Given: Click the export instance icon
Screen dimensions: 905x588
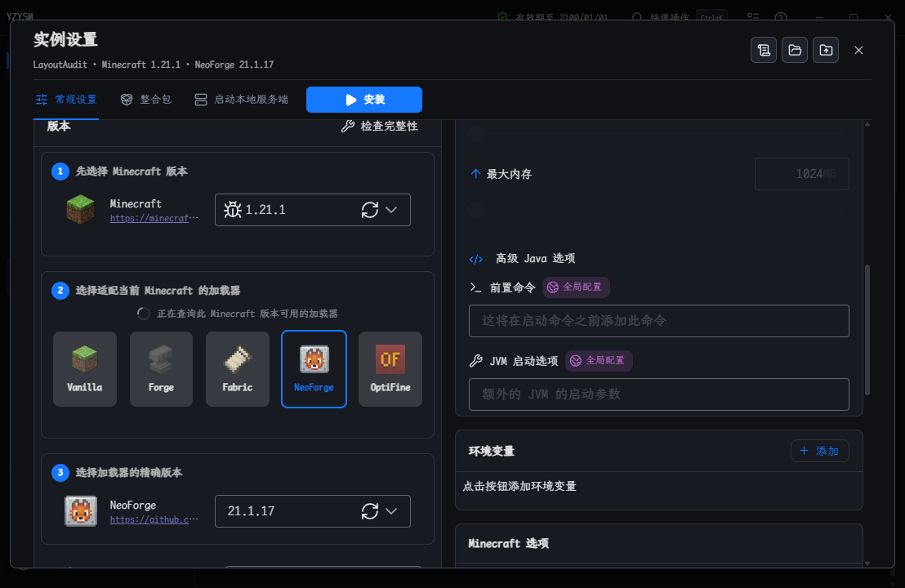Looking at the screenshot, I should pos(825,50).
